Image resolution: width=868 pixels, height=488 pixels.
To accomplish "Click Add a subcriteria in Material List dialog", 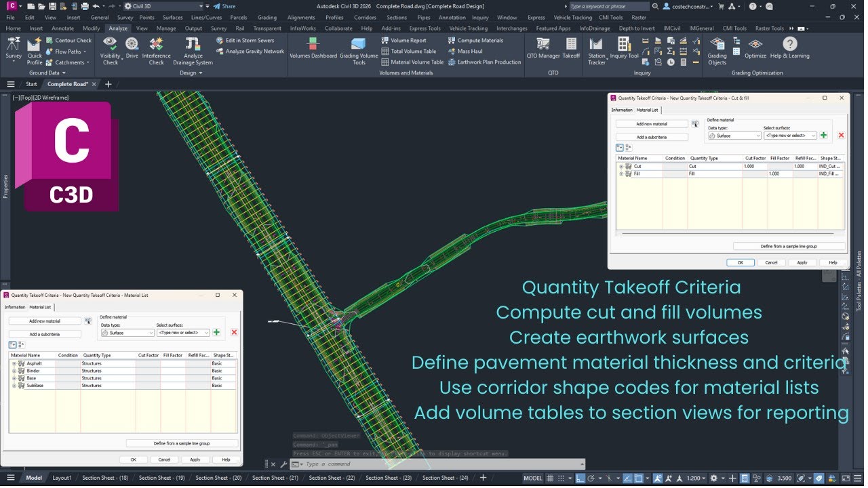I will [x=45, y=334].
